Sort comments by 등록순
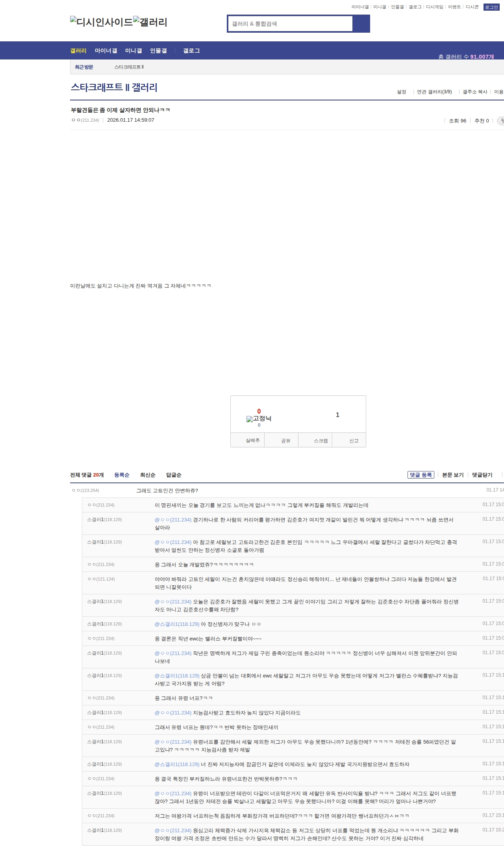 [122, 475]
